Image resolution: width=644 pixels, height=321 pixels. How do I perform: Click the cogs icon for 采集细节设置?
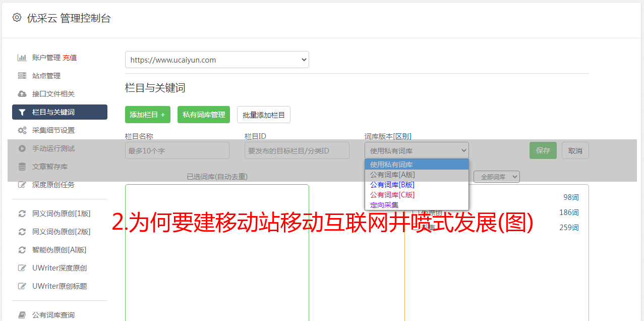coord(22,130)
